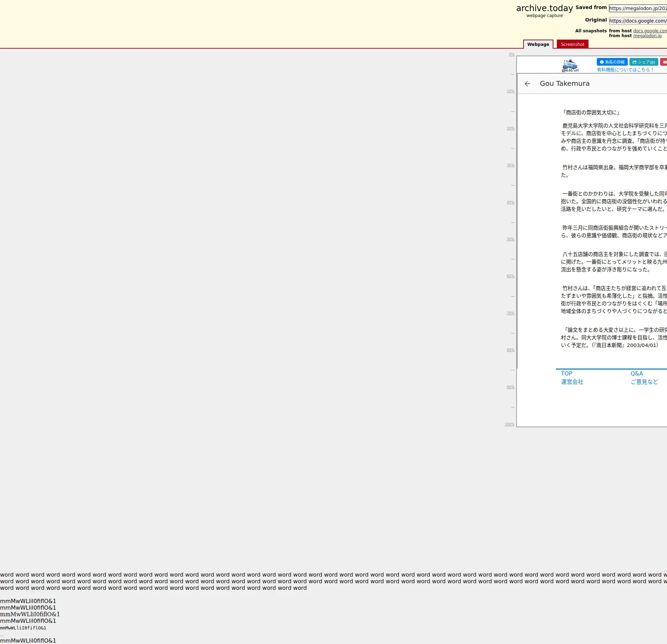Open the 魚拓の詳細 info button

[x=612, y=62]
